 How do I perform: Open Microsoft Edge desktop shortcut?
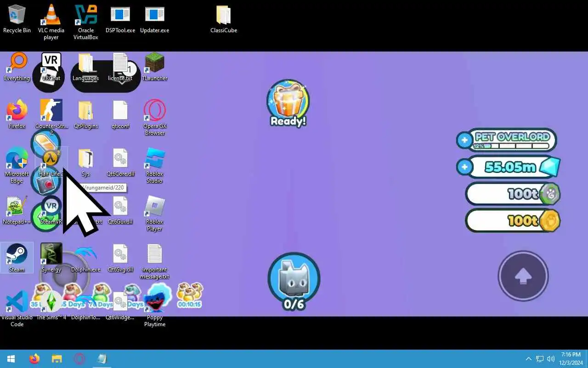(x=17, y=166)
